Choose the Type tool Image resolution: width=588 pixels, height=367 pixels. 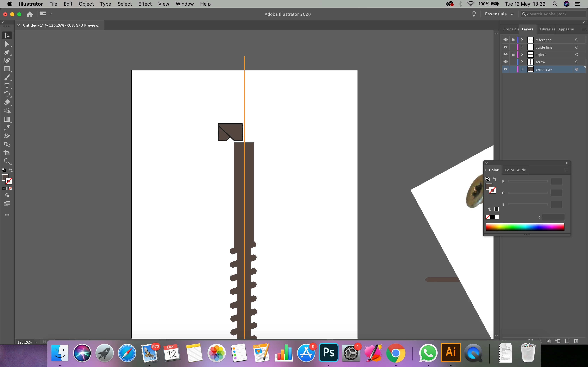[7, 86]
